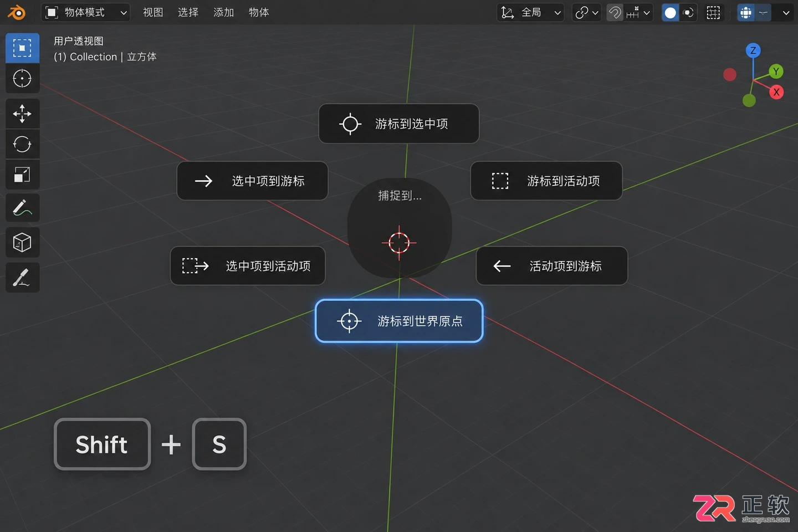Choose 活动项到游标 in the pie menu

(x=552, y=266)
